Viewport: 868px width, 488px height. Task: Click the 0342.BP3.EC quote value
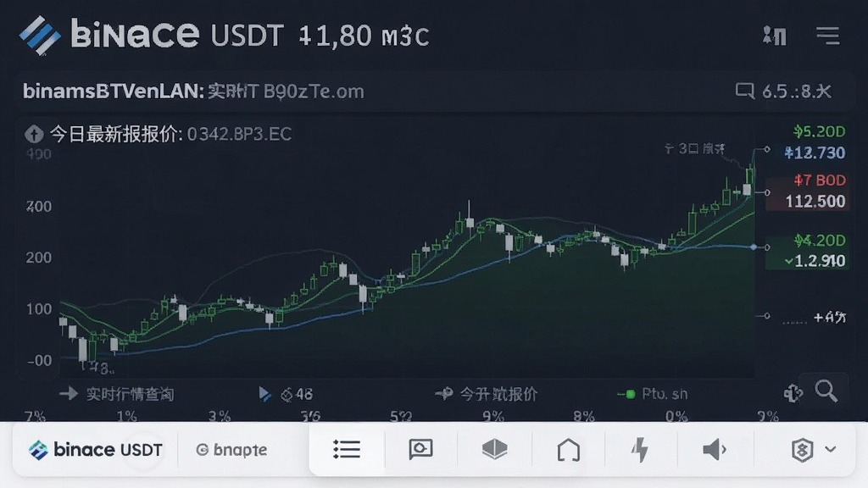pos(239,134)
